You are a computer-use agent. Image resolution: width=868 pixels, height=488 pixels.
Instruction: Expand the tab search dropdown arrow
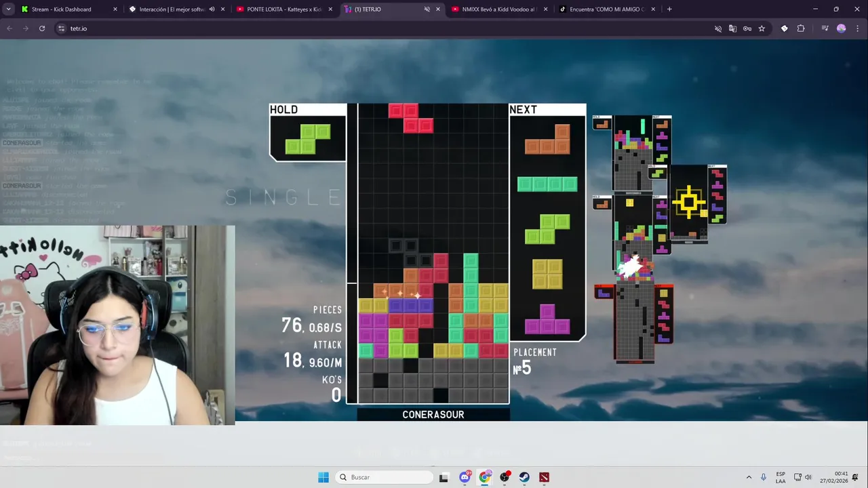tap(9, 9)
